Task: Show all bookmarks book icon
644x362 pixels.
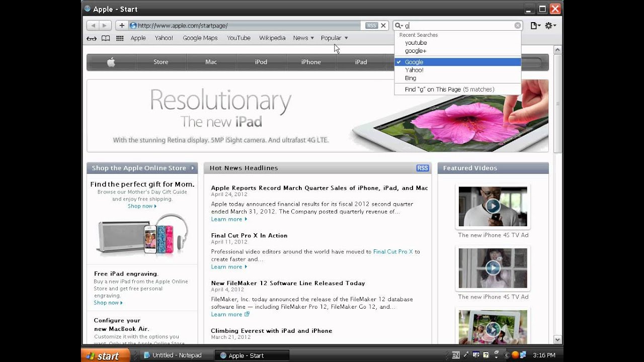Action: pos(106,38)
